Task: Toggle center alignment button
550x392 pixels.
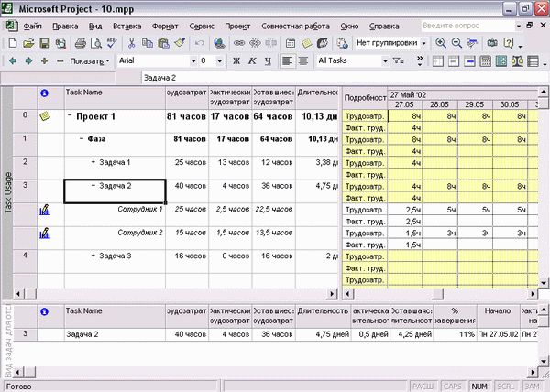Action: click(303, 61)
